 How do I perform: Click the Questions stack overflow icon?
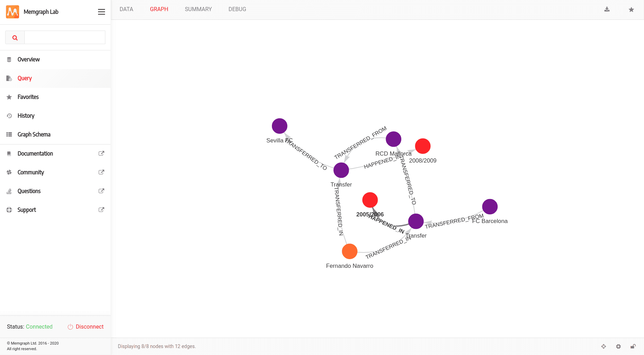pos(9,191)
